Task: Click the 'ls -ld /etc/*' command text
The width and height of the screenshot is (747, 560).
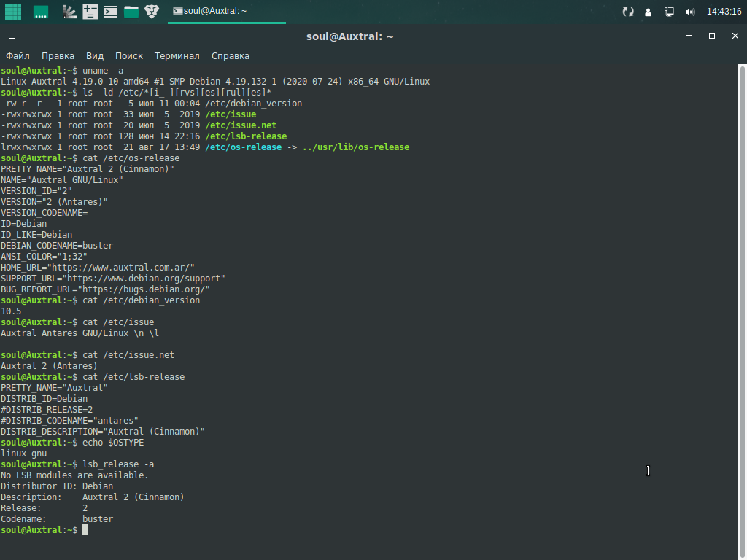Action: pyautogui.click(x=177, y=93)
